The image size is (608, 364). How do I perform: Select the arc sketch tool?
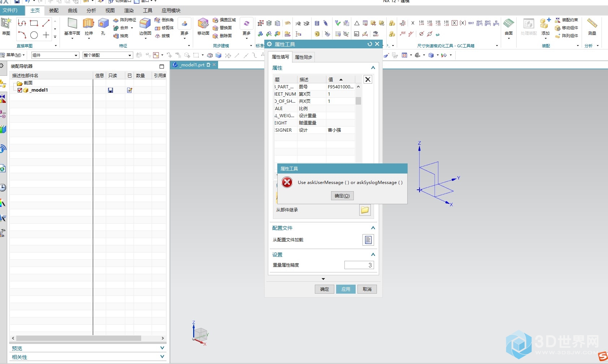22,35
